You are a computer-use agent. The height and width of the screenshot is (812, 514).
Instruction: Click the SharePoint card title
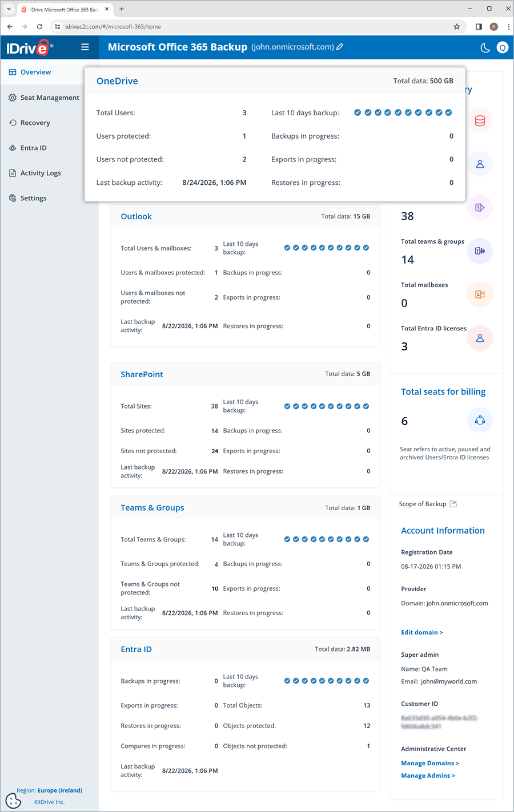point(142,374)
